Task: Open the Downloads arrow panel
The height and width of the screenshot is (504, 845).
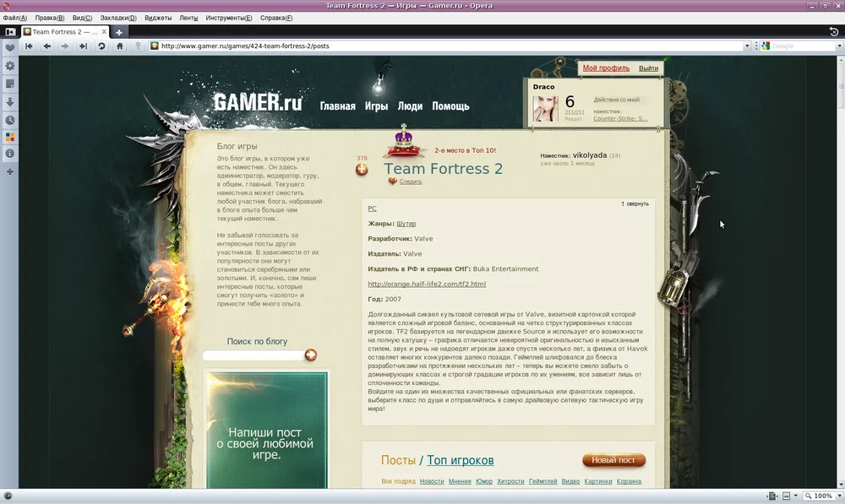Action: 9,102
